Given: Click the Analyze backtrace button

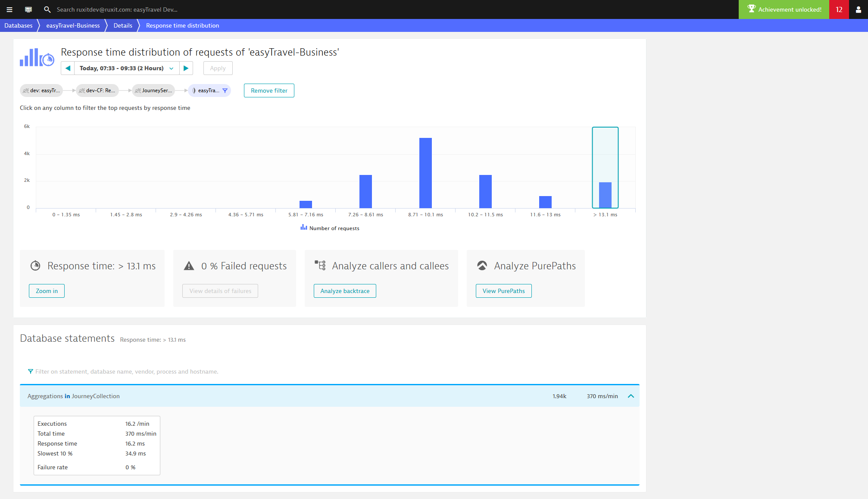Looking at the screenshot, I should (x=345, y=290).
